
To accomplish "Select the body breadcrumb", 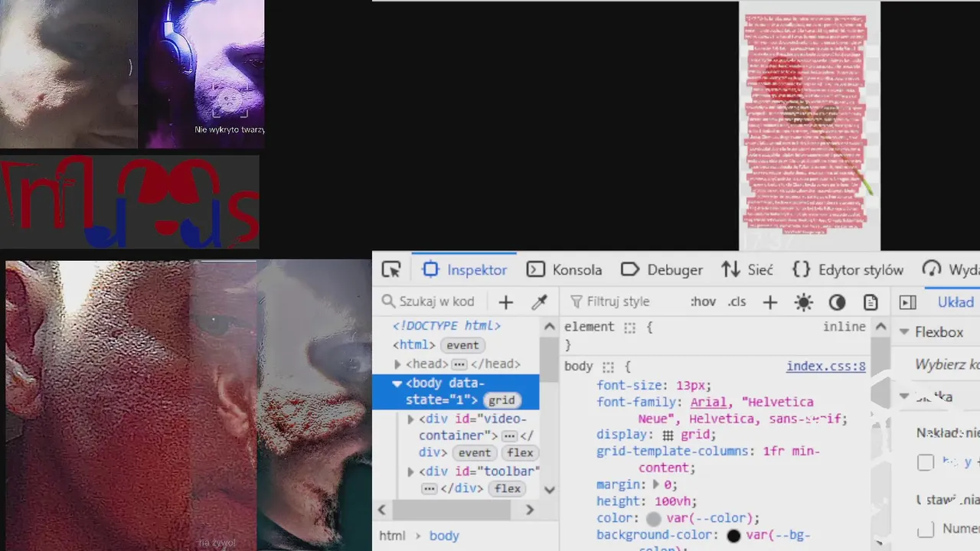I will [444, 536].
